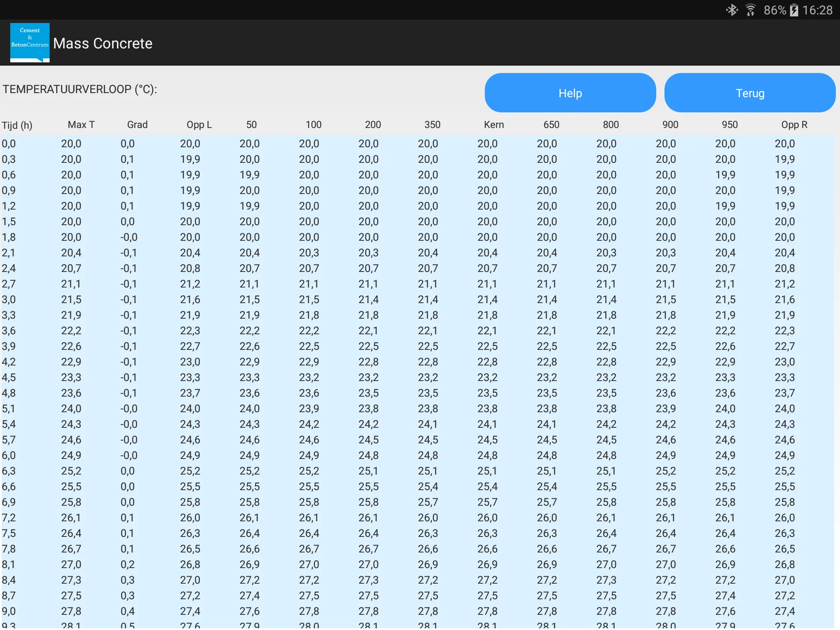Select time value 2,1 in Tijd column
The height and width of the screenshot is (630, 840).
pos(8,253)
